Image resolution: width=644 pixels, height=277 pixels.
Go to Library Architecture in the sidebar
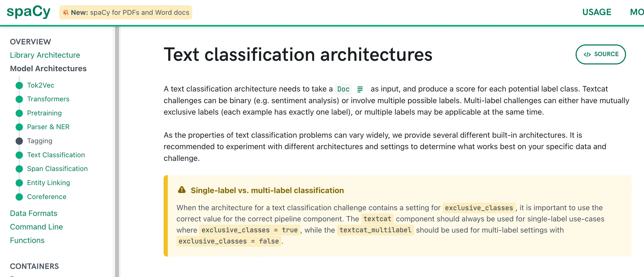tap(45, 55)
